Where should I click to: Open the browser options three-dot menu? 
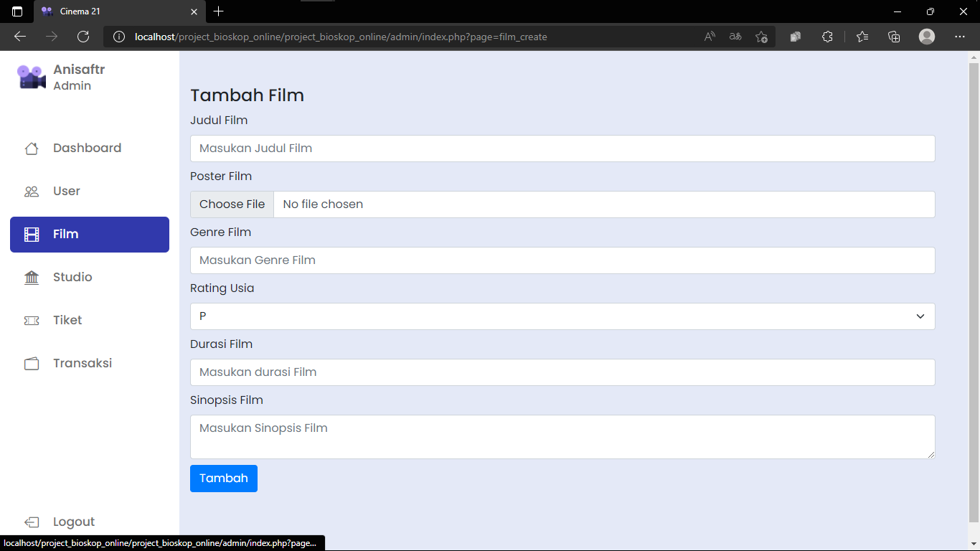(959, 37)
